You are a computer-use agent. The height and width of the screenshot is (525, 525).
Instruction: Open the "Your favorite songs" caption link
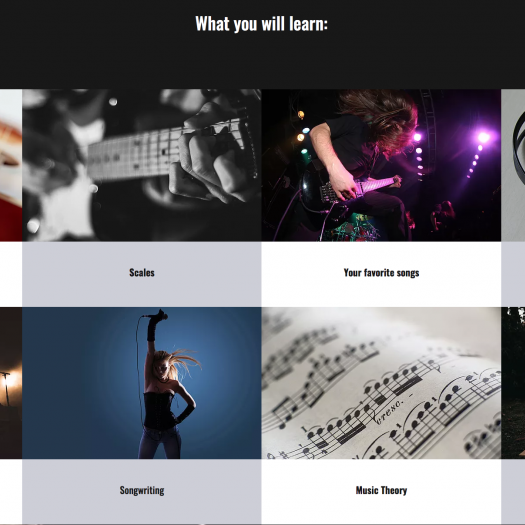pyautogui.click(x=381, y=273)
